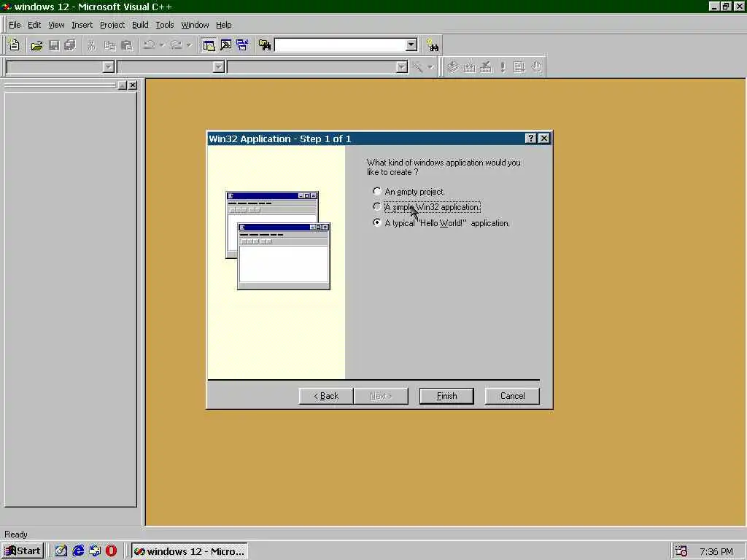
Task: Open Internet Explorer from quick launch
Action: (x=78, y=551)
